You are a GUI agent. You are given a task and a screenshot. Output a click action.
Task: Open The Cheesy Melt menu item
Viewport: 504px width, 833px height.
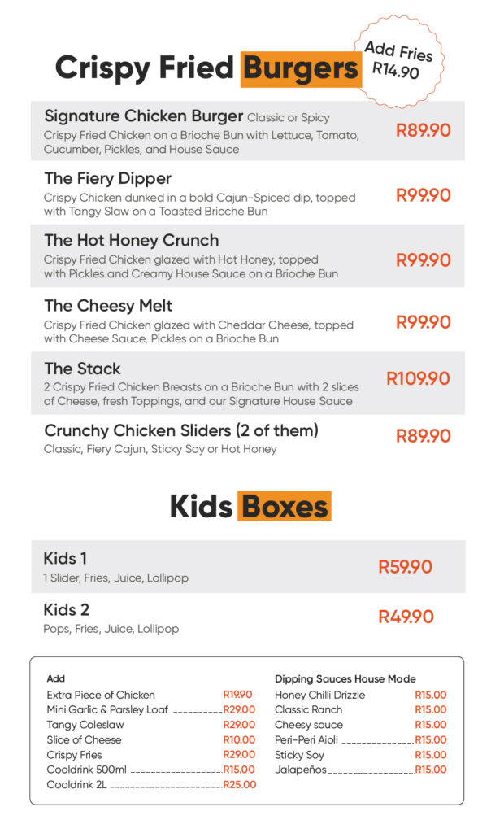point(108,306)
